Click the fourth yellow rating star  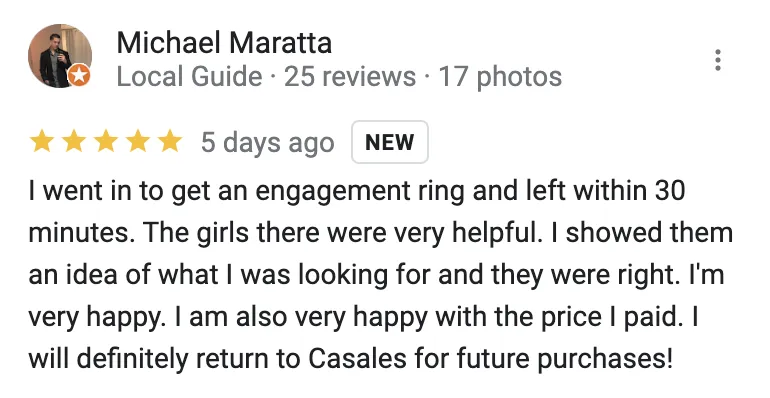point(138,142)
